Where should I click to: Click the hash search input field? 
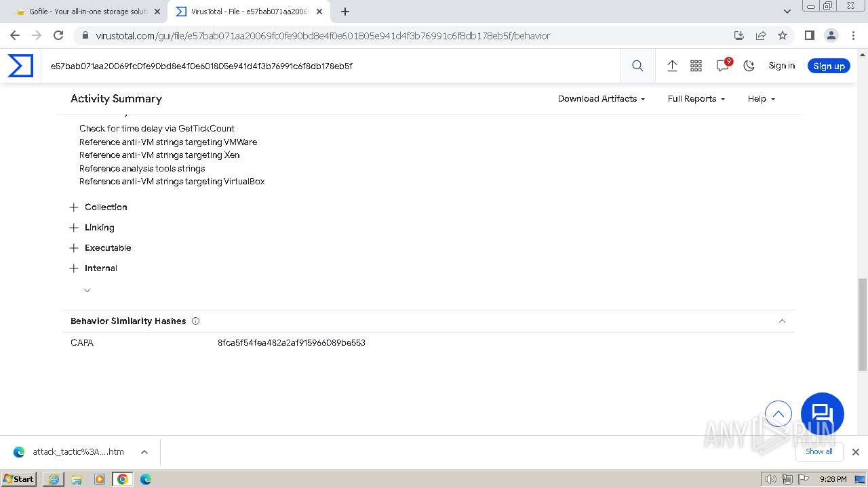332,66
